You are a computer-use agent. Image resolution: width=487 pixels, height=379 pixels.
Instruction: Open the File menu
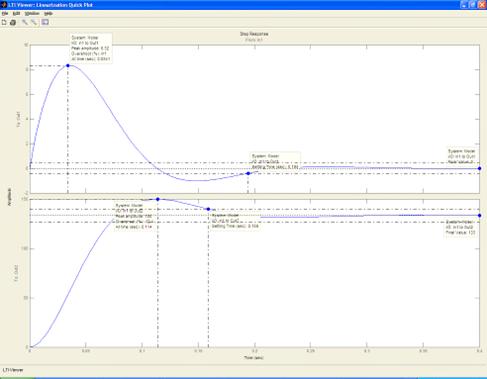(5, 14)
